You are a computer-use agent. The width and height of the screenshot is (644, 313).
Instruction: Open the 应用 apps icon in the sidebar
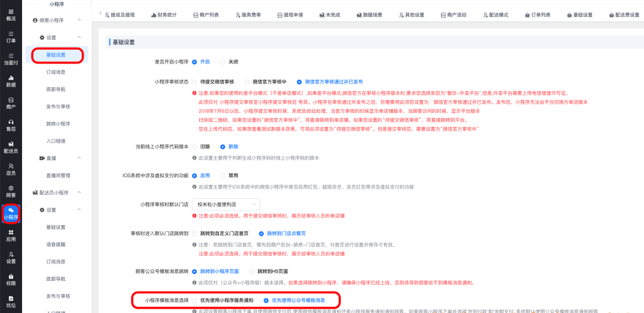click(11, 235)
